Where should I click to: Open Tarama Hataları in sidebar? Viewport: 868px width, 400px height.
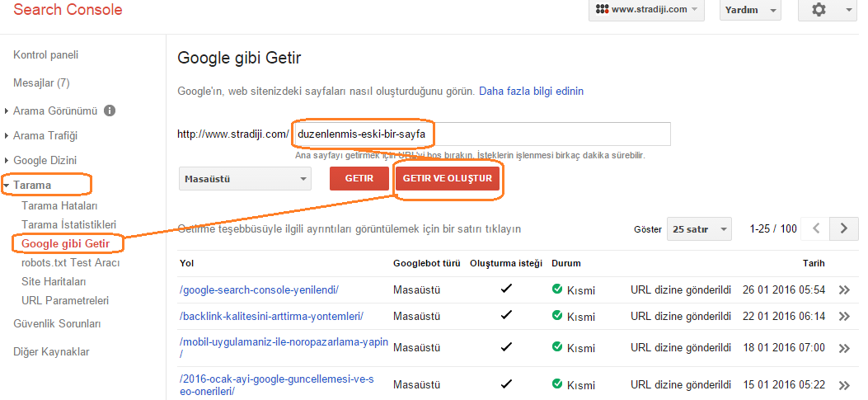(x=59, y=205)
